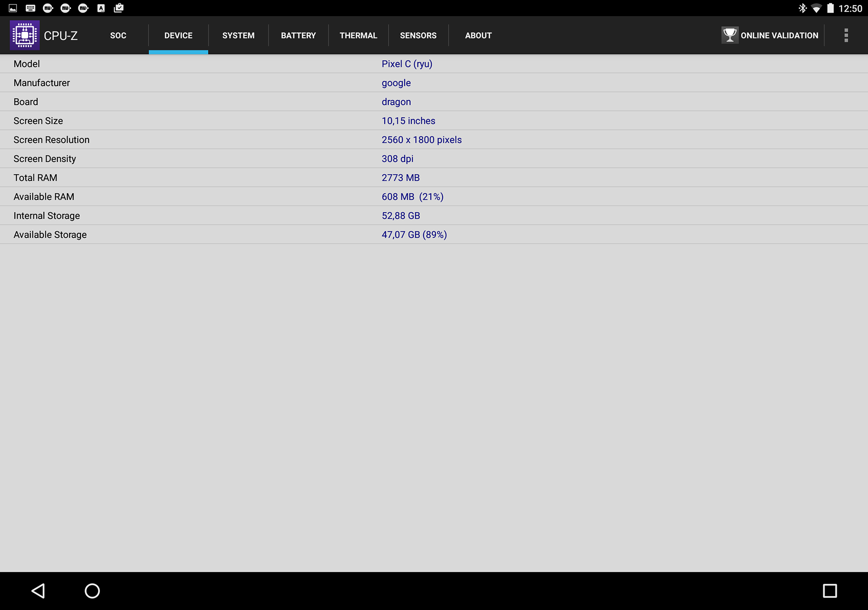Screen dimensions: 868x610
Task: Click the 'dragon' board value
Action: click(396, 102)
